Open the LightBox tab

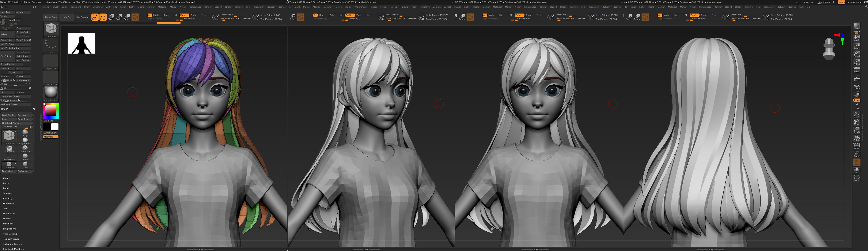point(67,17)
